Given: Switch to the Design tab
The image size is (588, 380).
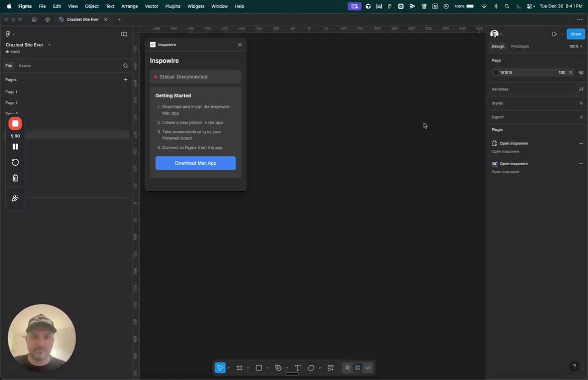Looking at the screenshot, I should point(498,46).
